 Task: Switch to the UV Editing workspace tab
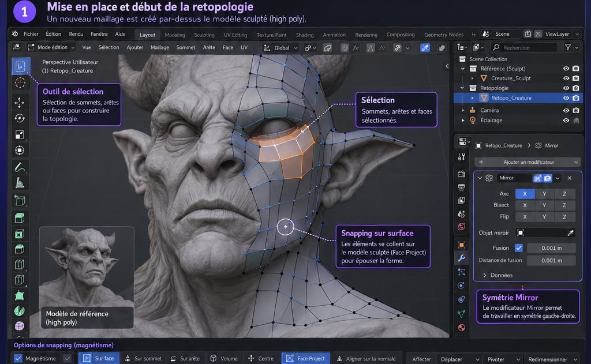[235, 35]
